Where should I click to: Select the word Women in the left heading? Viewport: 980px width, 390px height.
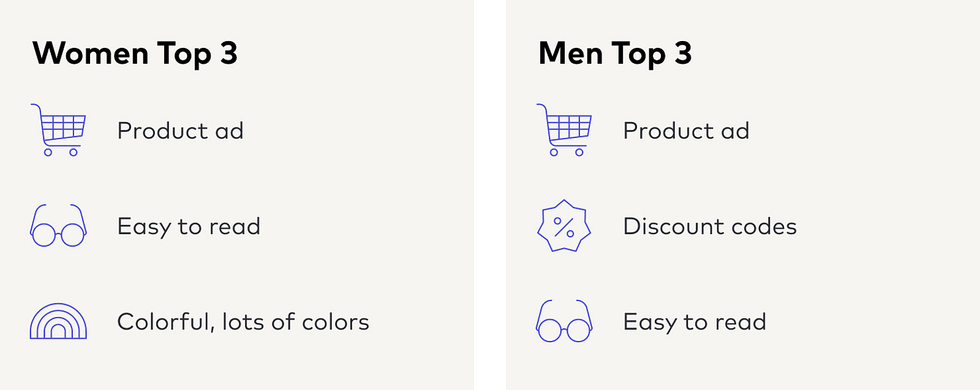pyautogui.click(x=91, y=53)
